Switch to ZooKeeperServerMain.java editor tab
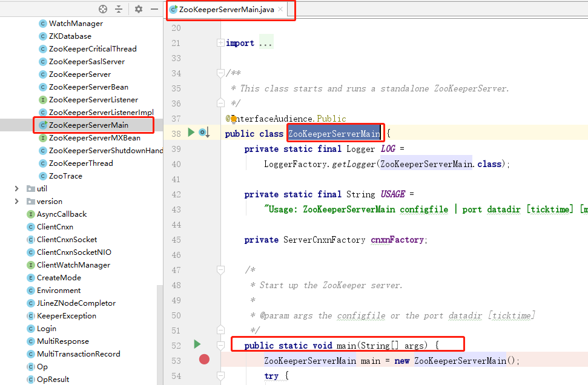This screenshot has height=385, width=588. (226, 9)
